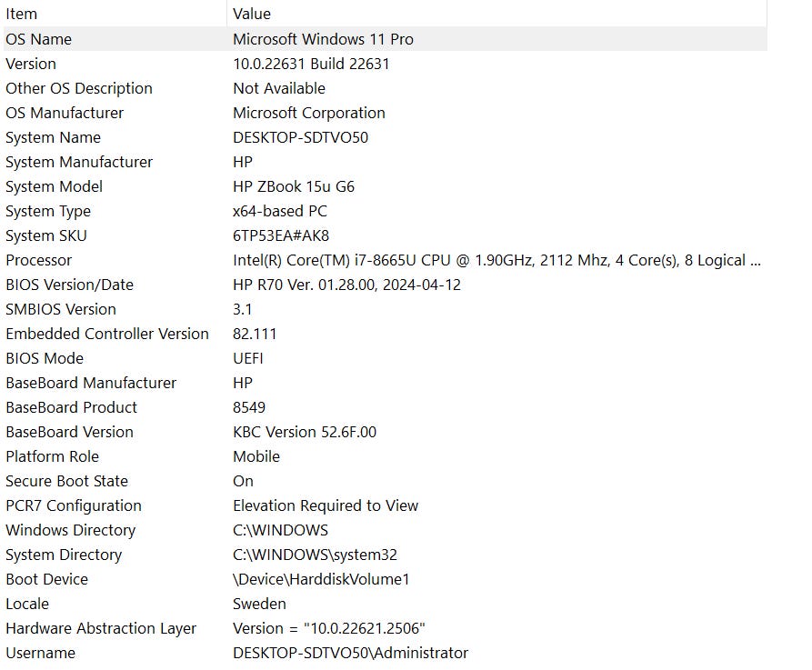Screen dimensions: 812x670
Task: Select the value Microsoft Windows 11 Pro
Action: click(323, 39)
